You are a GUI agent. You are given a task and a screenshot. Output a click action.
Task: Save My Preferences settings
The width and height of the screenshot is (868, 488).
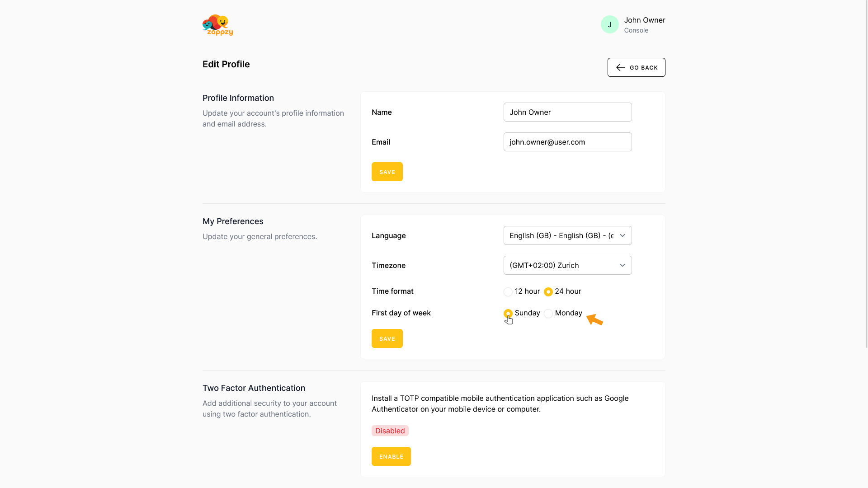click(x=387, y=338)
